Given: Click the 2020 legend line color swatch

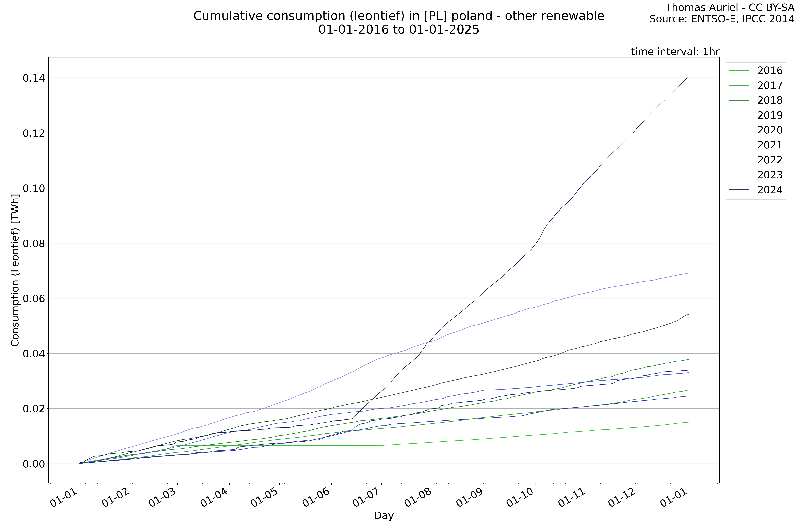Looking at the screenshot, I should 739,130.
